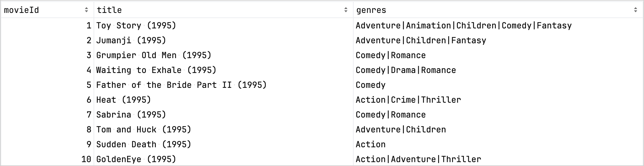Select the Tom and Huck (1995) cell
Screen dimensions: 644x166
point(144,130)
